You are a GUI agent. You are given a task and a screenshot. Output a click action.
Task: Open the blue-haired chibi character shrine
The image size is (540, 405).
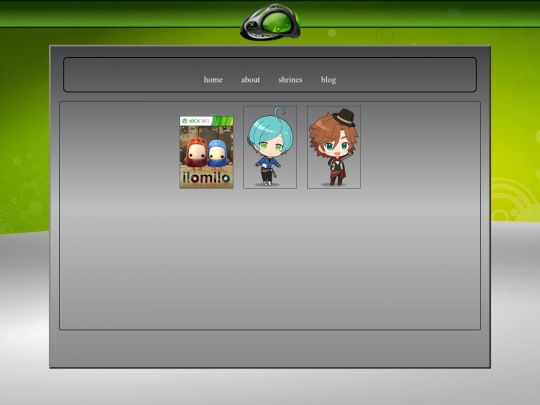pyautogui.click(x=270, y=147)
